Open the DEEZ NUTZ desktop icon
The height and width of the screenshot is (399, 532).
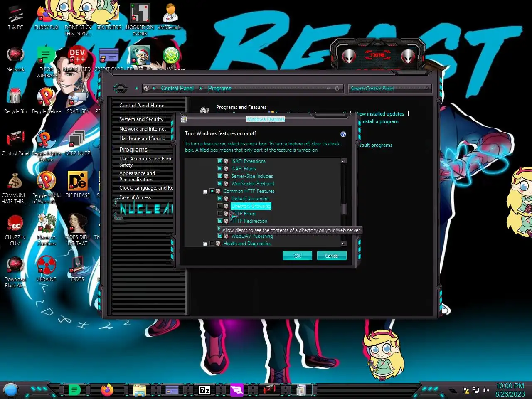click(78, 143)
